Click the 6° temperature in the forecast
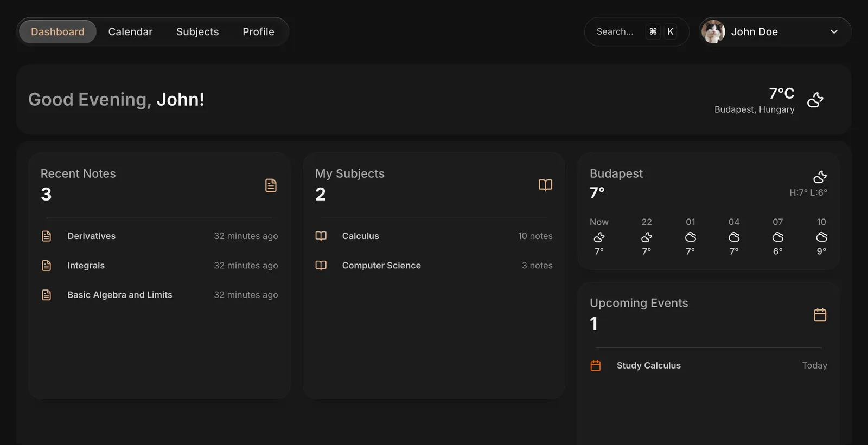Viewport: 868px width, 445px height. [x=778, y=251]
